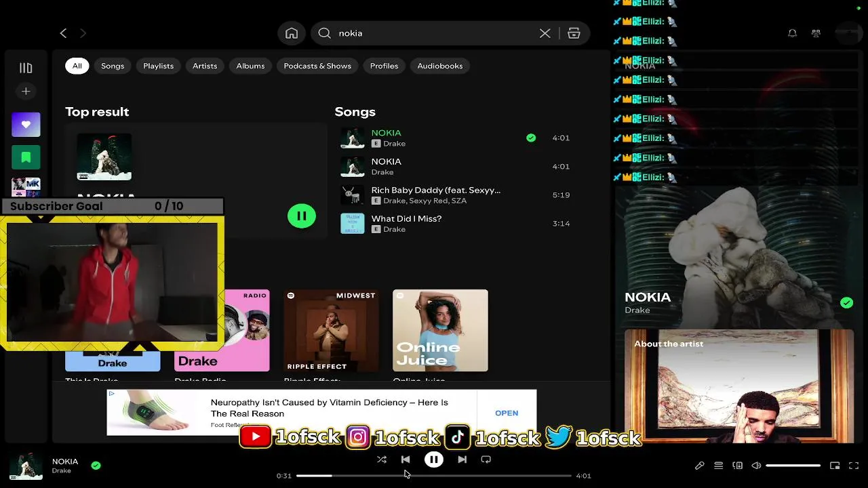
Task: Skip to previous track
Action: tap(406, 460)
